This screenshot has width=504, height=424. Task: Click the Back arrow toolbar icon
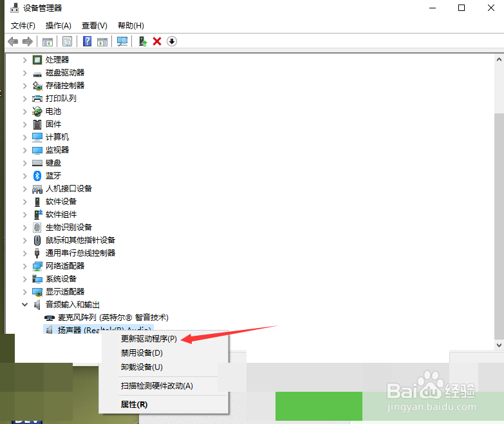tap(13, 41)
